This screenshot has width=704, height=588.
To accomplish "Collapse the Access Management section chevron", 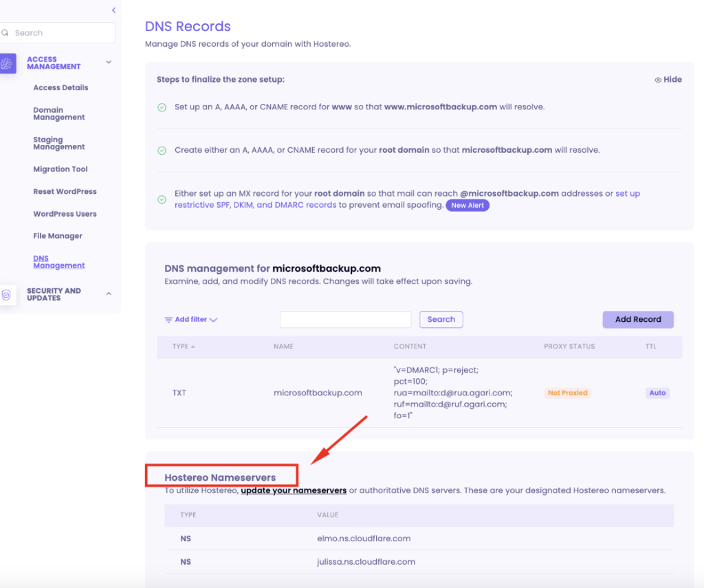I will point(109,62).
